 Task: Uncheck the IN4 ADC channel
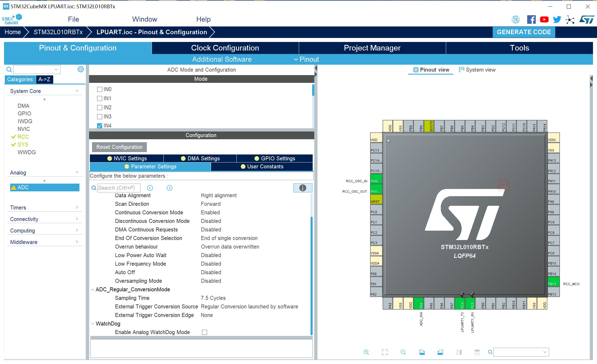[x=99, y=125]
